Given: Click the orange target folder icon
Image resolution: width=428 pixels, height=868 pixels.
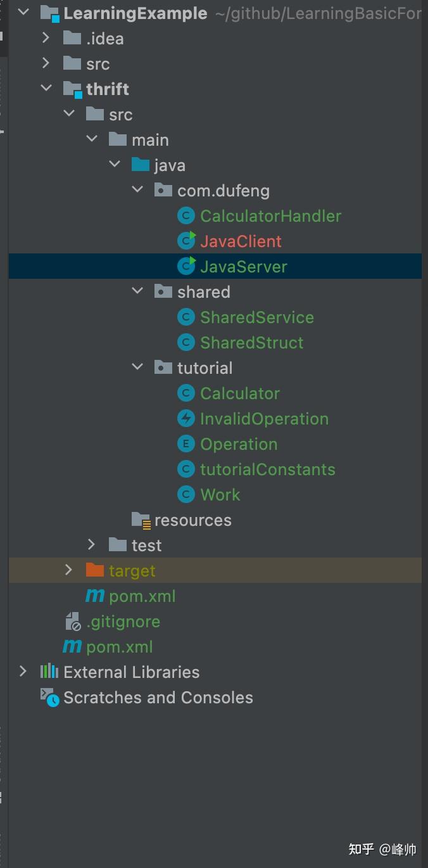Looking at the screenshot, I should click(95, 570).
